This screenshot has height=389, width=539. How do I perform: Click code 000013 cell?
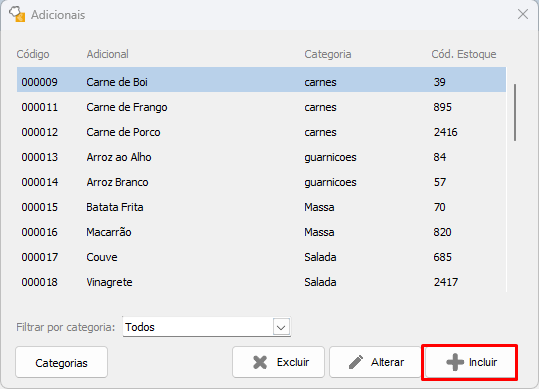point(40,157)
